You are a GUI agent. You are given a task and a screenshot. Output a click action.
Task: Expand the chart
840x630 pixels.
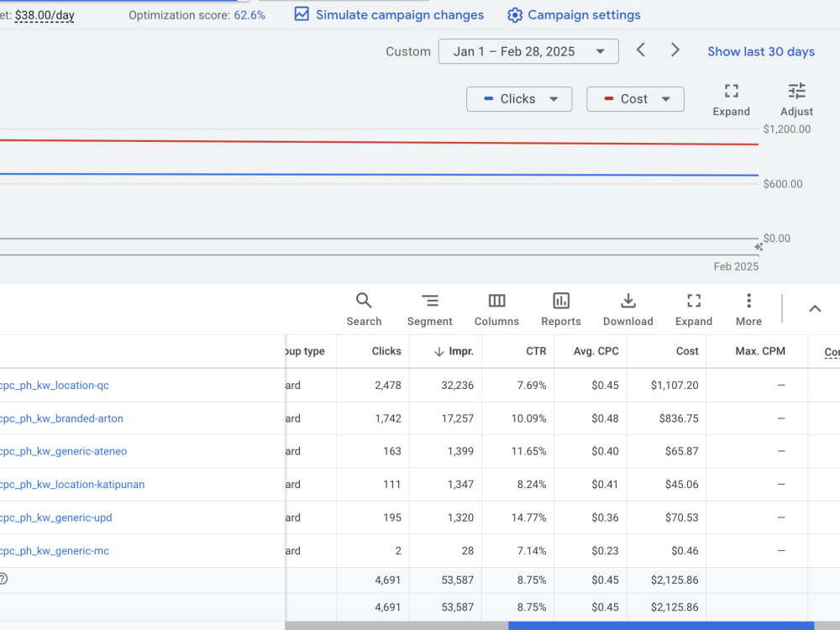coord(732,100)
